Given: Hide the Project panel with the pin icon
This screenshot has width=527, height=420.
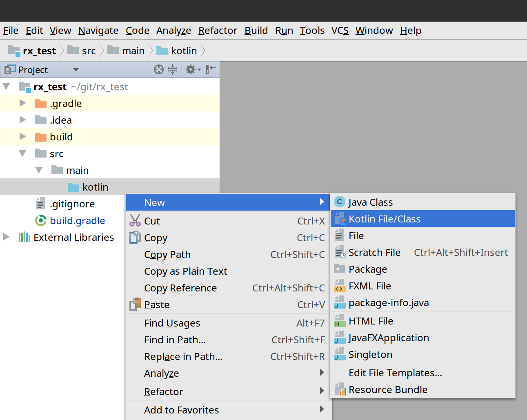Looking at the screenshot, I should [x=211, y=69].
